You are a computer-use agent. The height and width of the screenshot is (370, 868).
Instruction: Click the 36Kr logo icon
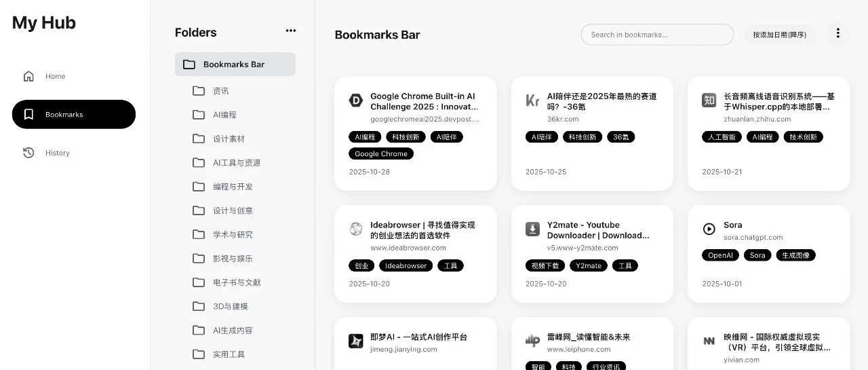click(532, 100)
